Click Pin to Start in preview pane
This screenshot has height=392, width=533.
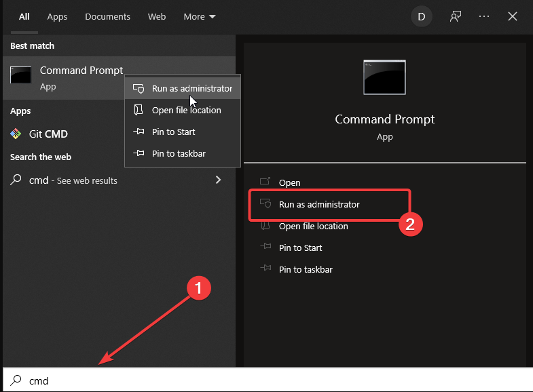(x=301, y=248)
